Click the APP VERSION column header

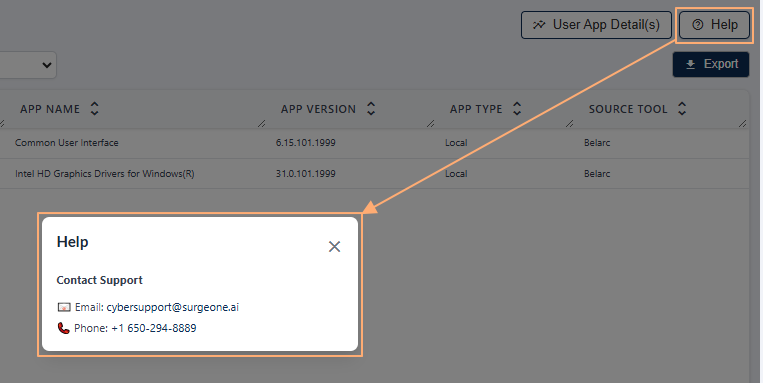click(x=318, y=109)
